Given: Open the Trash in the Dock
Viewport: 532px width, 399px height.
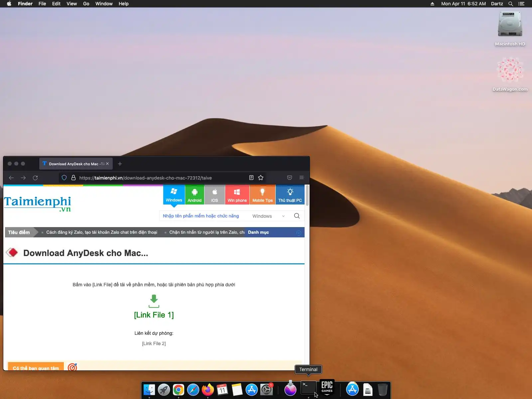Looking at the screenshot, I should tap(383, 389).
